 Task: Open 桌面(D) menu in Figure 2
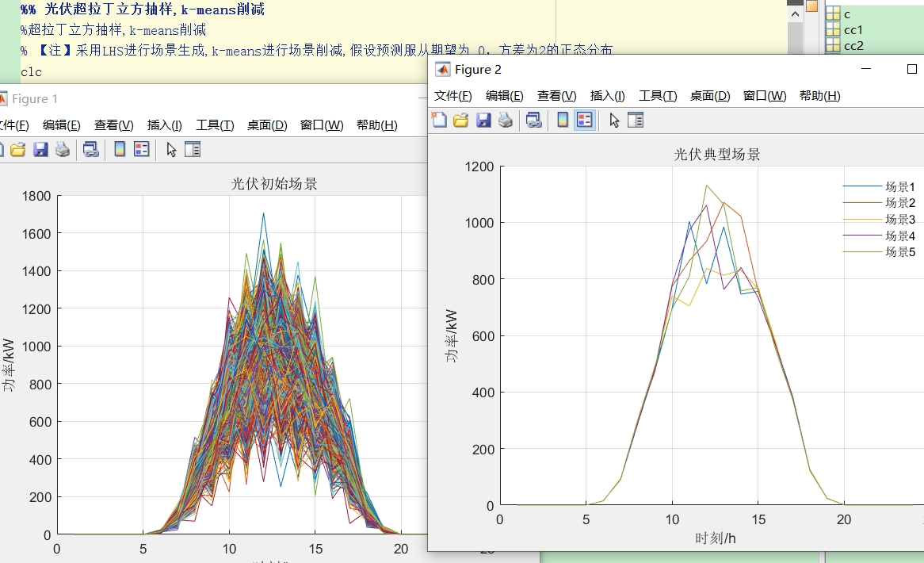point(710,95)
